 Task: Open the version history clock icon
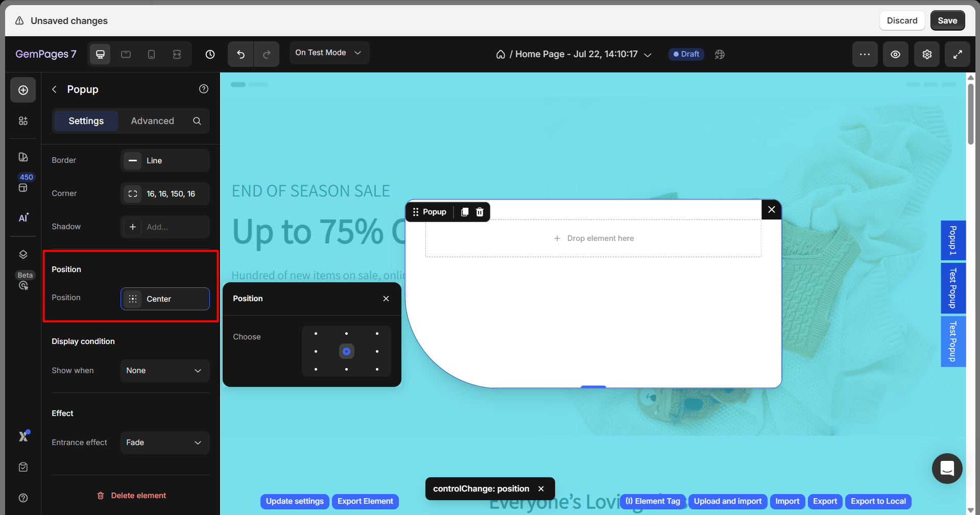click(x=210, y=54)
